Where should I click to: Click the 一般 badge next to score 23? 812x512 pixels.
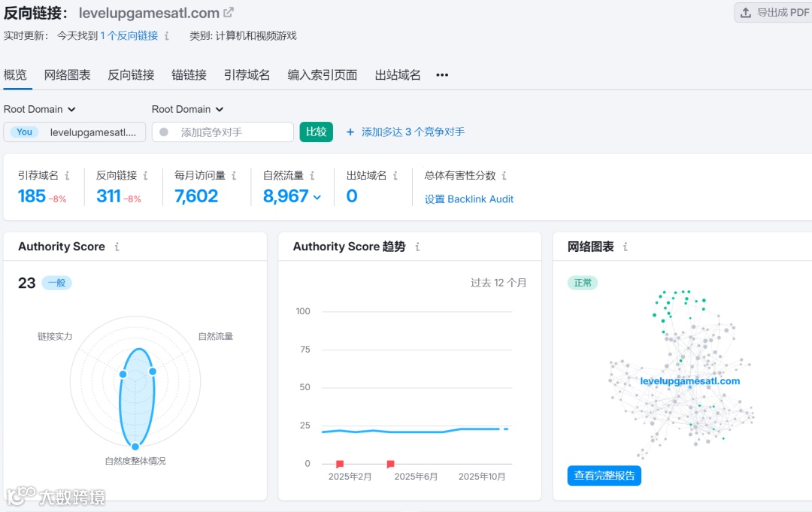coord(56,283)
